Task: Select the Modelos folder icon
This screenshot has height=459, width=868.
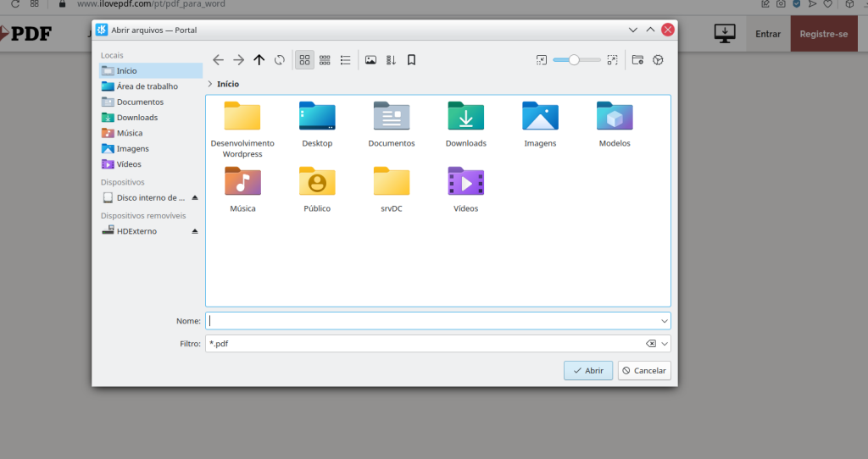Action: point(615,124)
